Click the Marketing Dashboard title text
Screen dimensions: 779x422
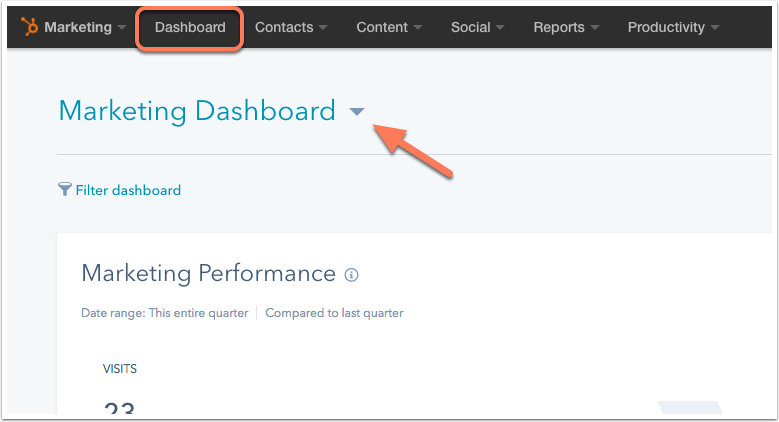197,111
